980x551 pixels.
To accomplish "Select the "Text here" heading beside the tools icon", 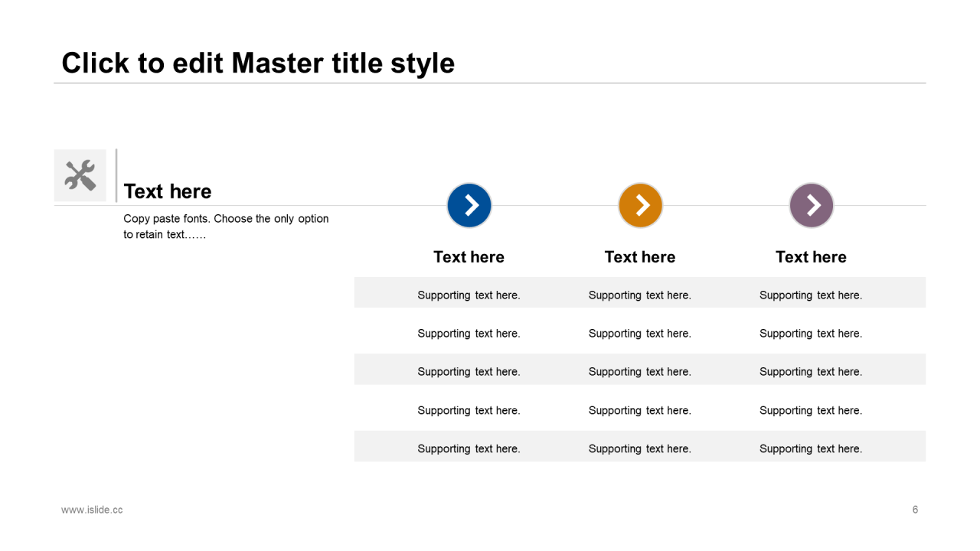I will (167, 191).
